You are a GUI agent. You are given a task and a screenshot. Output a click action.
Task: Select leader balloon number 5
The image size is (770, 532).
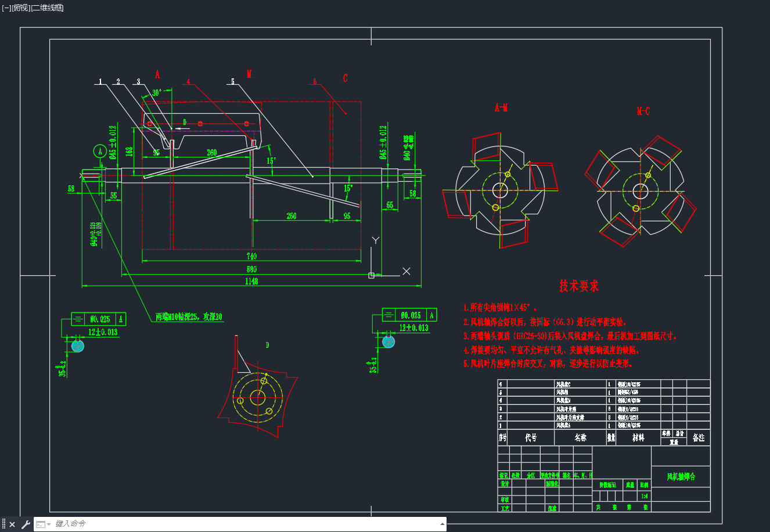click(x=233, y=82)
